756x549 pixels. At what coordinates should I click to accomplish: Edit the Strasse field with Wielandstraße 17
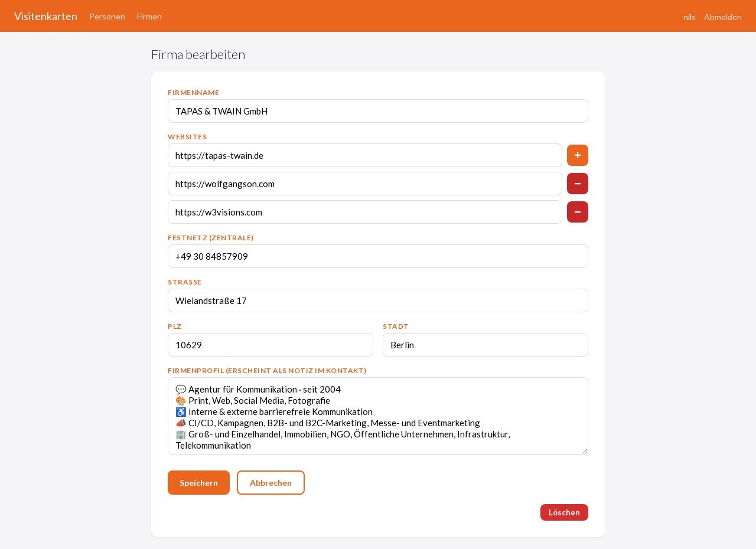pyautogui.click(x=378, y=300)
